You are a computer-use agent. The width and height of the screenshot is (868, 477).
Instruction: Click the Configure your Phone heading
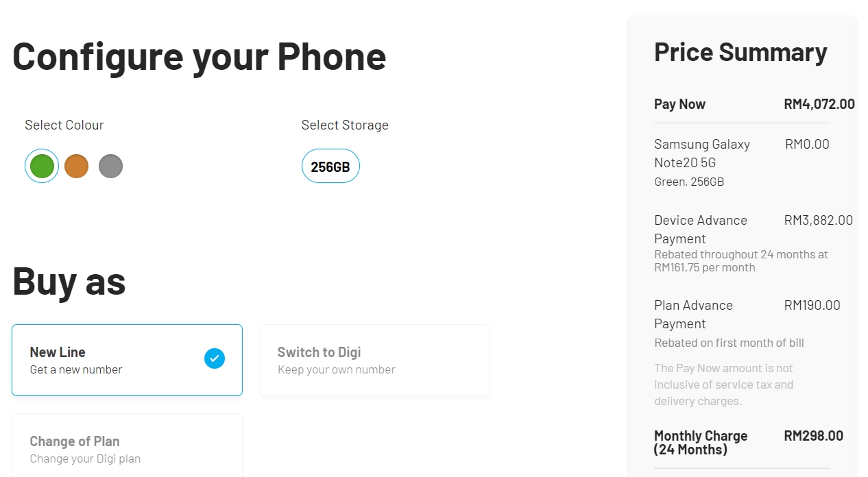200,56
